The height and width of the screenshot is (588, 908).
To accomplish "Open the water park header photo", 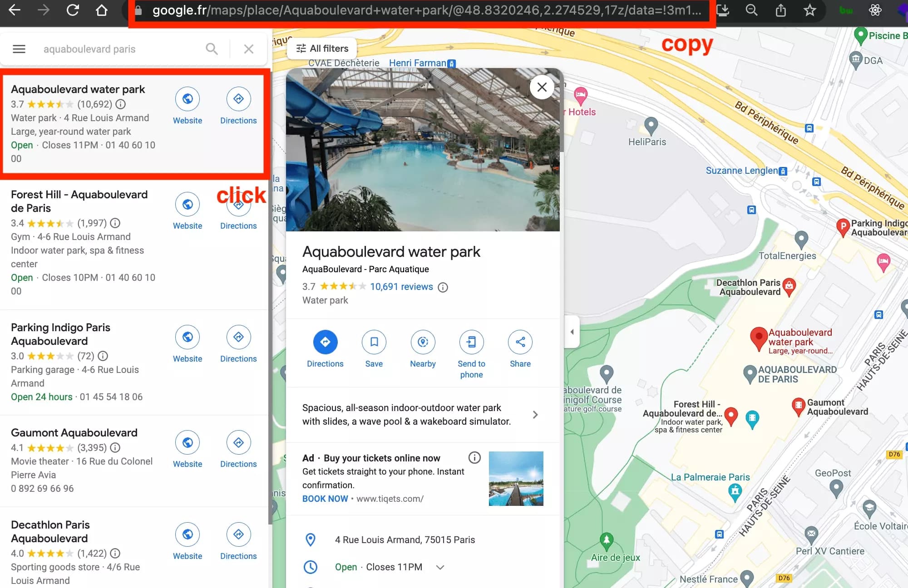I will (x=423, y=150).
